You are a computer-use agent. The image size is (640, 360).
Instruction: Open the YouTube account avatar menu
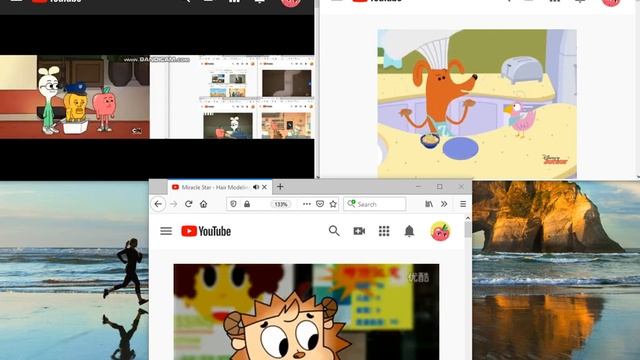tap(440, 231)
